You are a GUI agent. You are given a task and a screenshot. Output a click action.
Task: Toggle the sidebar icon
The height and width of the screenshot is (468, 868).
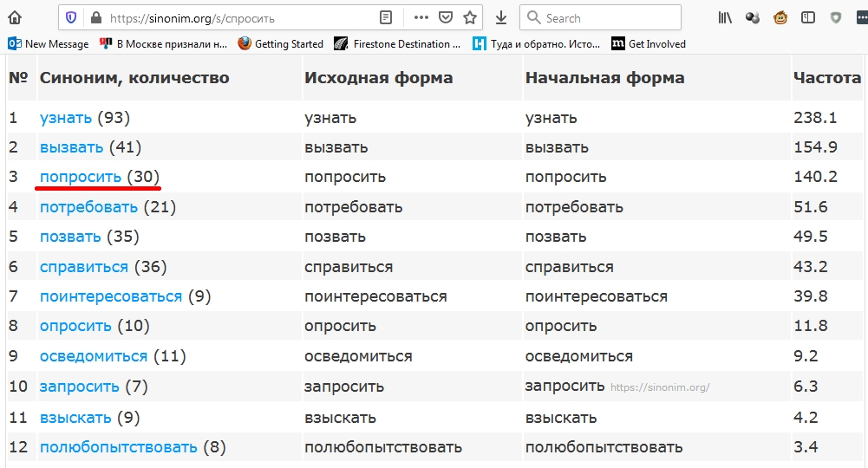coord(808,17)
